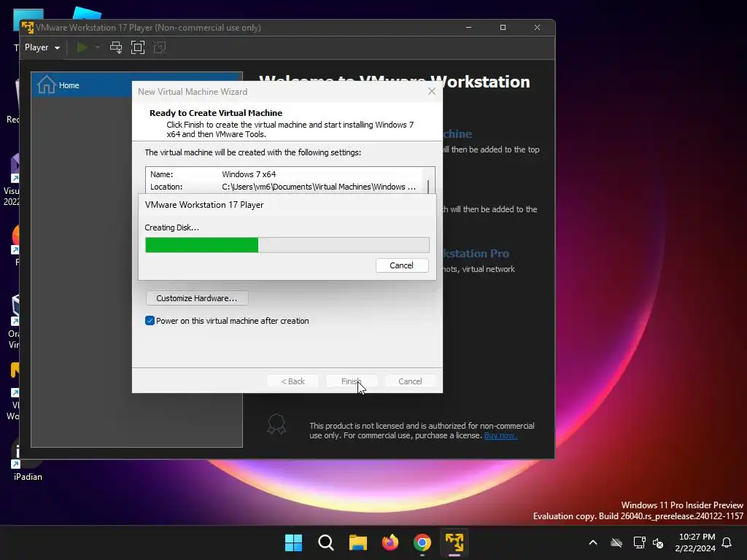Close the New Virtual Machine Wizard dialog
Viewport: 747px width, 560px height.
tap(432, 91)
